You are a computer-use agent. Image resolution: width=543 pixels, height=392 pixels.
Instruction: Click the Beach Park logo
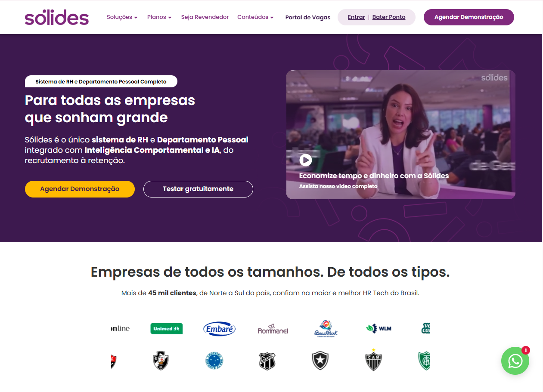click(326, 329)
